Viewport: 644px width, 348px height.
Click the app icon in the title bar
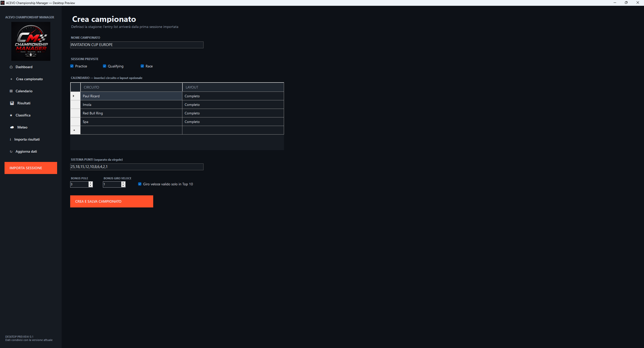(3, 3)
